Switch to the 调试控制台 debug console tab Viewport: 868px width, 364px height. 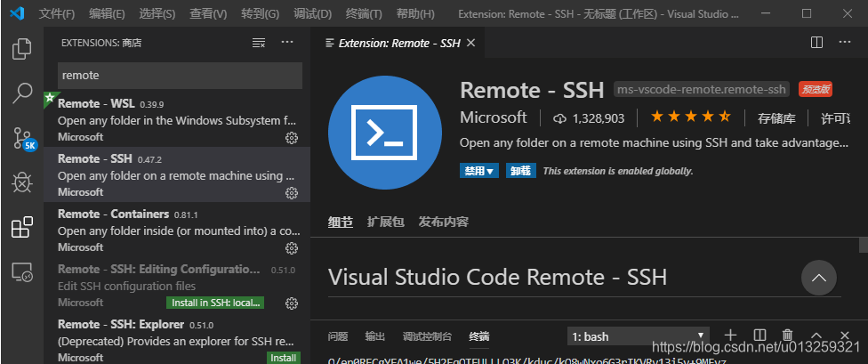pyautogui.click(x=427, y=336)
